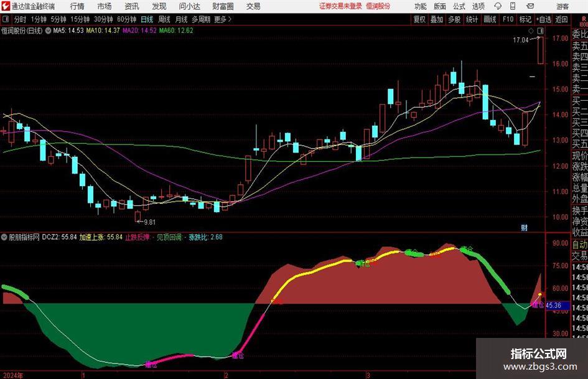Image resolution: width=588 pixels, height=379 pixels.
Task: Click the 多股 button
Action: click(454, 19)
